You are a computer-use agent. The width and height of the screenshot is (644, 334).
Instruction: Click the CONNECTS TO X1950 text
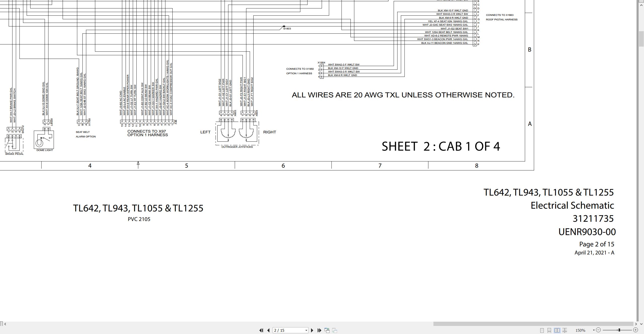coord(300,69)
